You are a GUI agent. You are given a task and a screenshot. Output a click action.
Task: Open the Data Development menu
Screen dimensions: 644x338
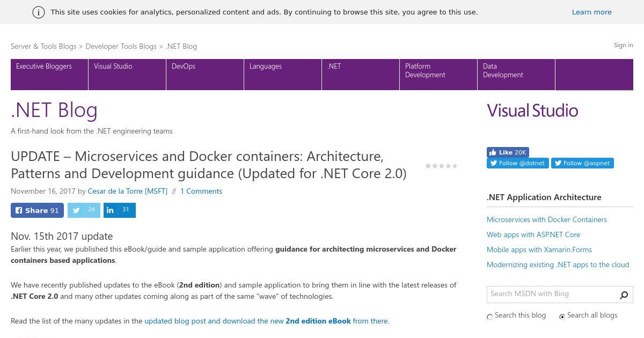(516, 75)
